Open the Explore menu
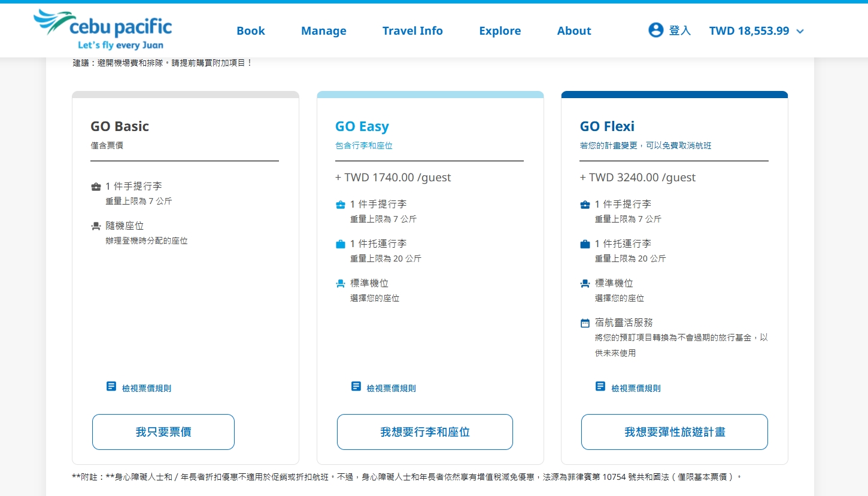This screenshot has width=868, height=496. pos(500,31)
